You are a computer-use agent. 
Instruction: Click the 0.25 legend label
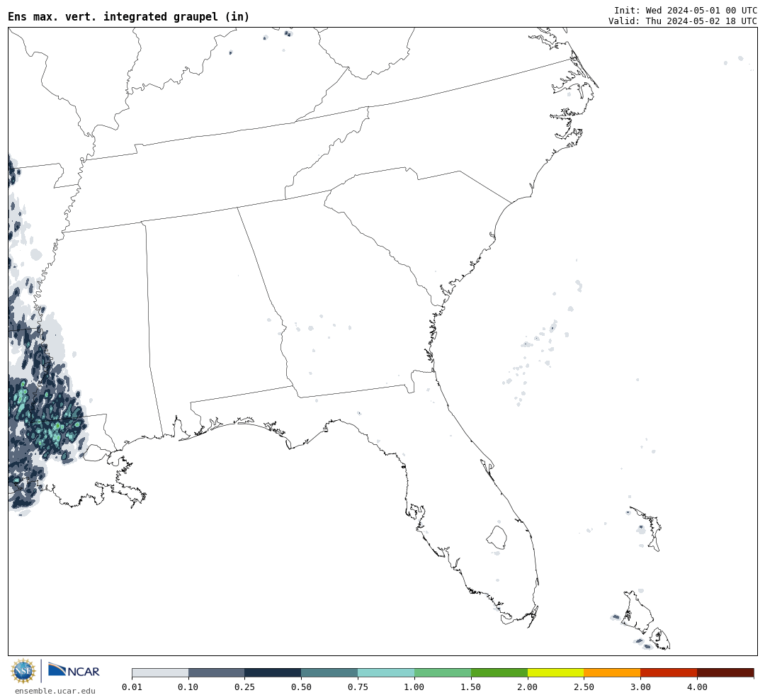point(244,687)
